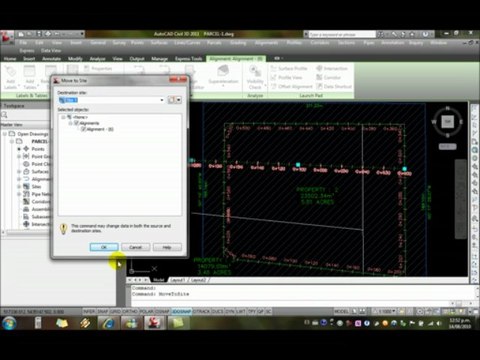
Task: Toggle OSNAP in status bar
Action: (x=162, y=311)
